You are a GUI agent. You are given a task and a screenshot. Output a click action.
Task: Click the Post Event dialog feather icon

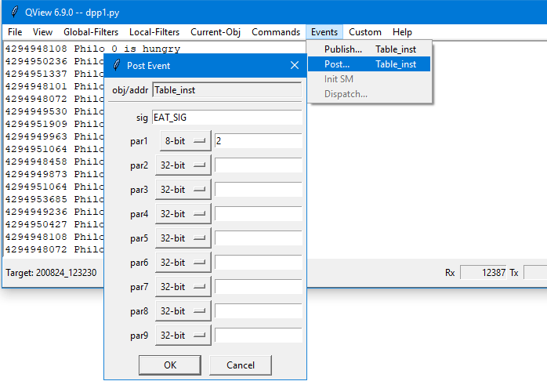[x=116, y=65]
